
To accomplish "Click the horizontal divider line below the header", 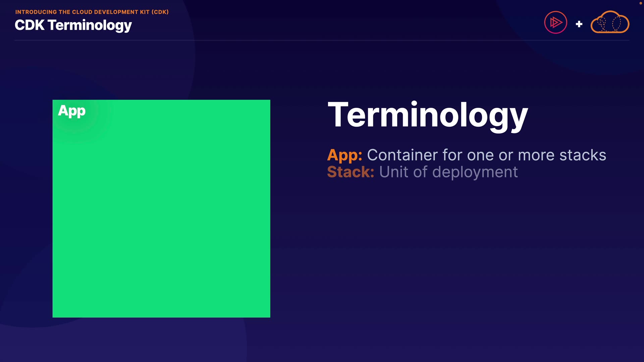I will (322, 40).
